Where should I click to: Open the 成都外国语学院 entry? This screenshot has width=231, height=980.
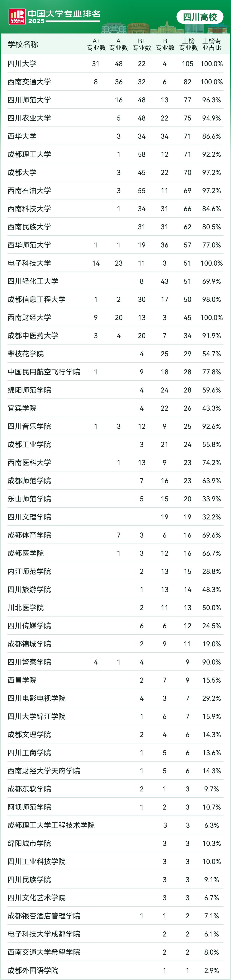click(33, 970)
